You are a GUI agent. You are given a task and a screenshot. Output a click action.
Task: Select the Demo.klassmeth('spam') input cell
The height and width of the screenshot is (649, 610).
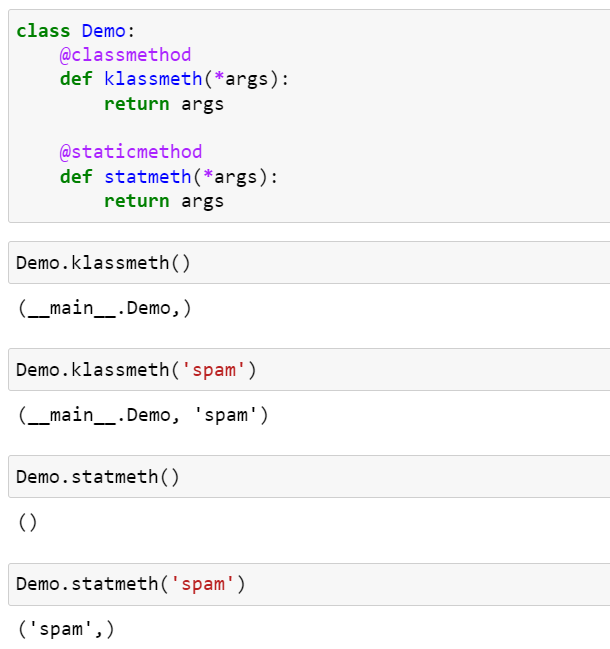309,370
